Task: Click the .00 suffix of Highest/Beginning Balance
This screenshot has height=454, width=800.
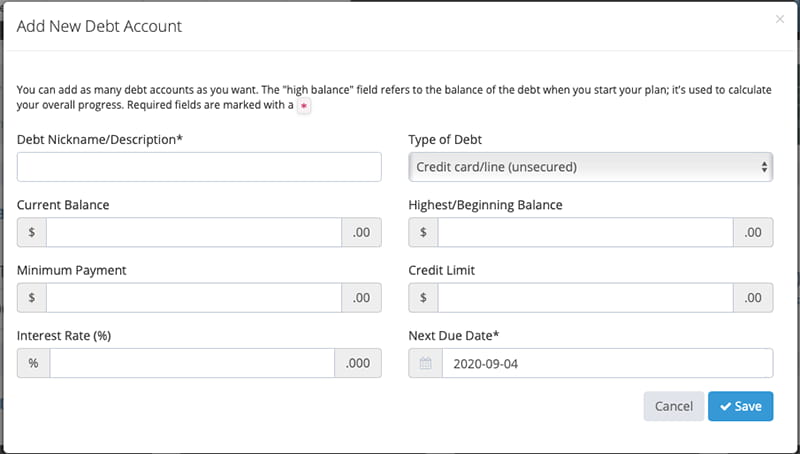Action: tap(754, 232)
